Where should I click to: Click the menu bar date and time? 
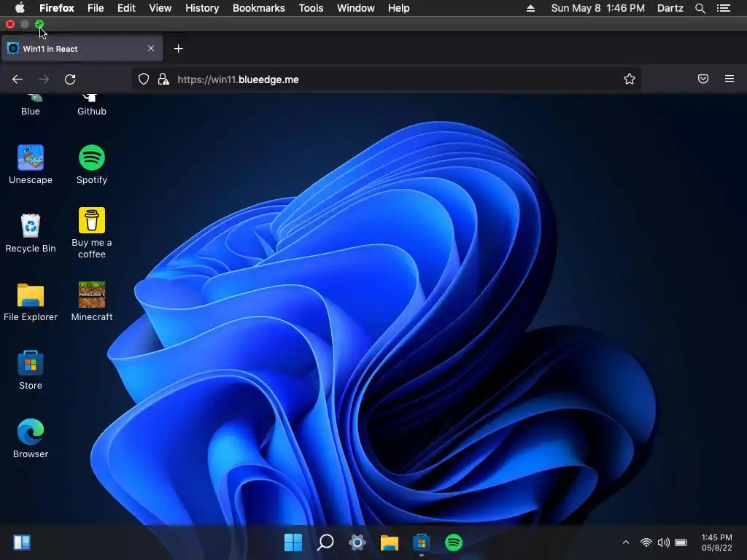pos(598,8)
